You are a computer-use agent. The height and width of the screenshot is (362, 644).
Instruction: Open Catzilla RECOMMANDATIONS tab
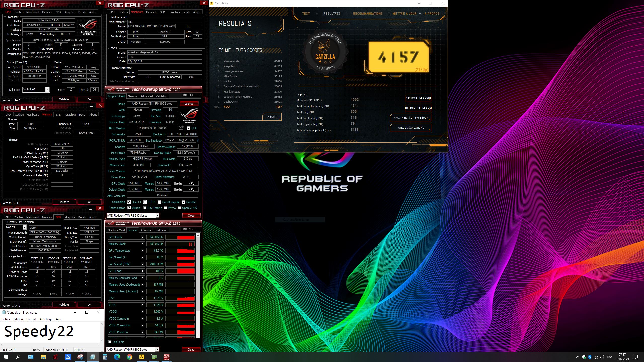[368, 14]
